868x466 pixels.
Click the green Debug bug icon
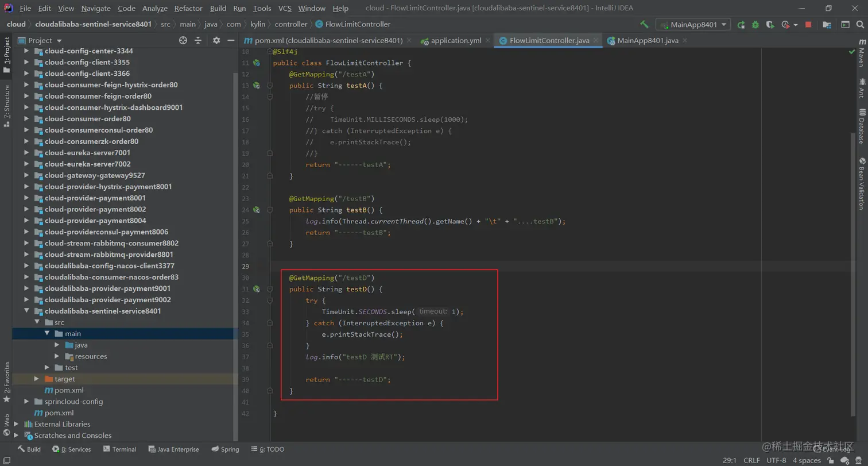point(755,25)
